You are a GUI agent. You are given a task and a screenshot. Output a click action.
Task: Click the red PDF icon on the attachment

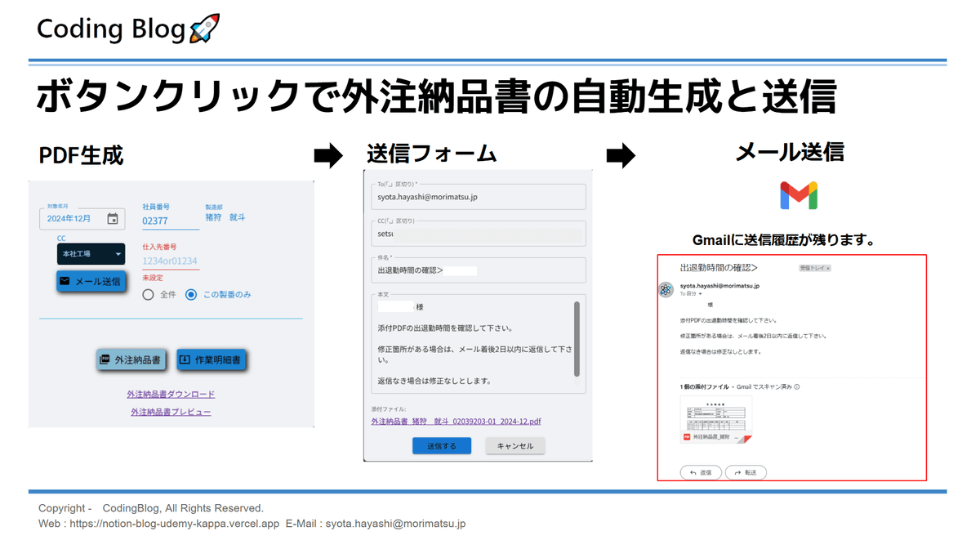[x=687, y=438]
